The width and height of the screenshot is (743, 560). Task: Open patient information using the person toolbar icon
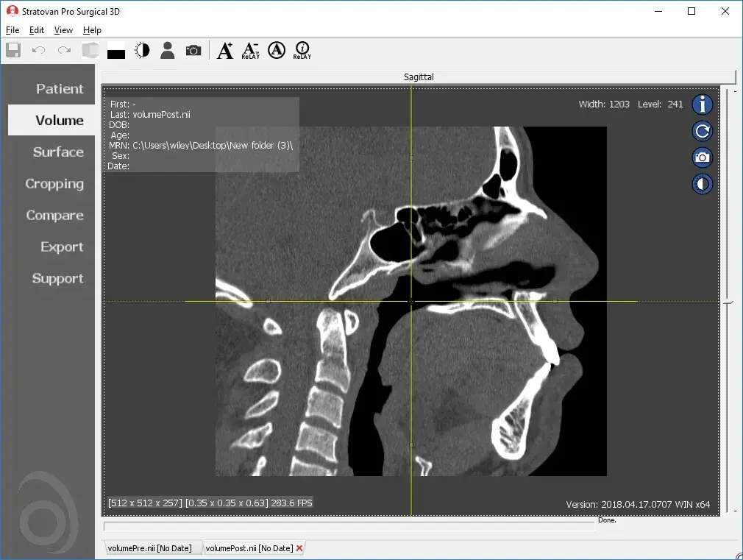tap(167, 50)
